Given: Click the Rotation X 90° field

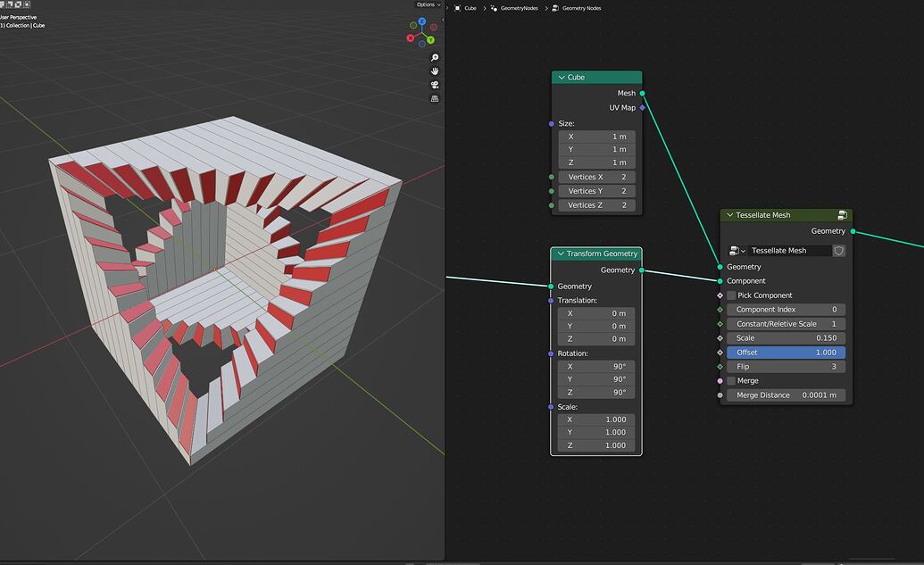Looking at the screenshot, I should pos(596,367).
